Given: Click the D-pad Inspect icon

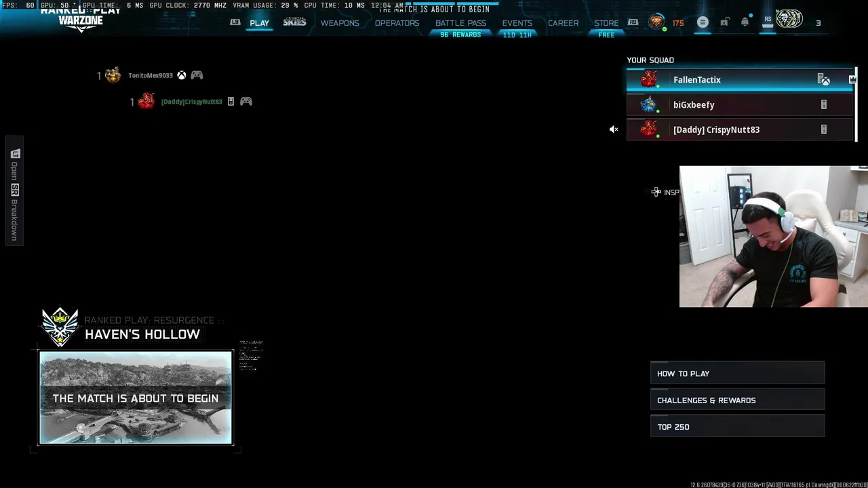Looking at the screenshot, I should tap(656, 192).
